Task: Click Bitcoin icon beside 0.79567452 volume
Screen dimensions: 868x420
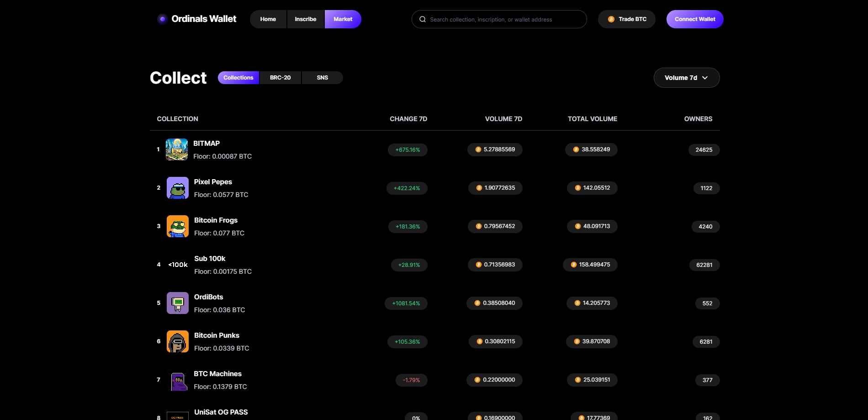Action: pos(479,226)
